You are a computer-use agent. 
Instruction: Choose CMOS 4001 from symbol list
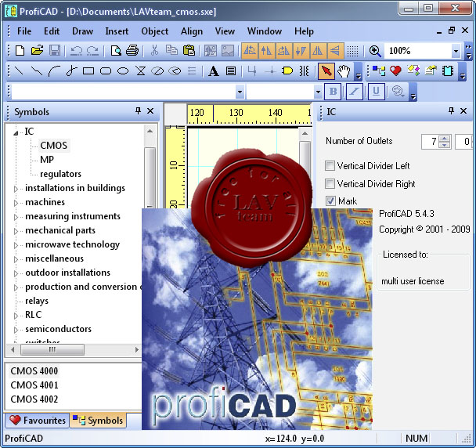pyautogui.click(x=34, y=385)
